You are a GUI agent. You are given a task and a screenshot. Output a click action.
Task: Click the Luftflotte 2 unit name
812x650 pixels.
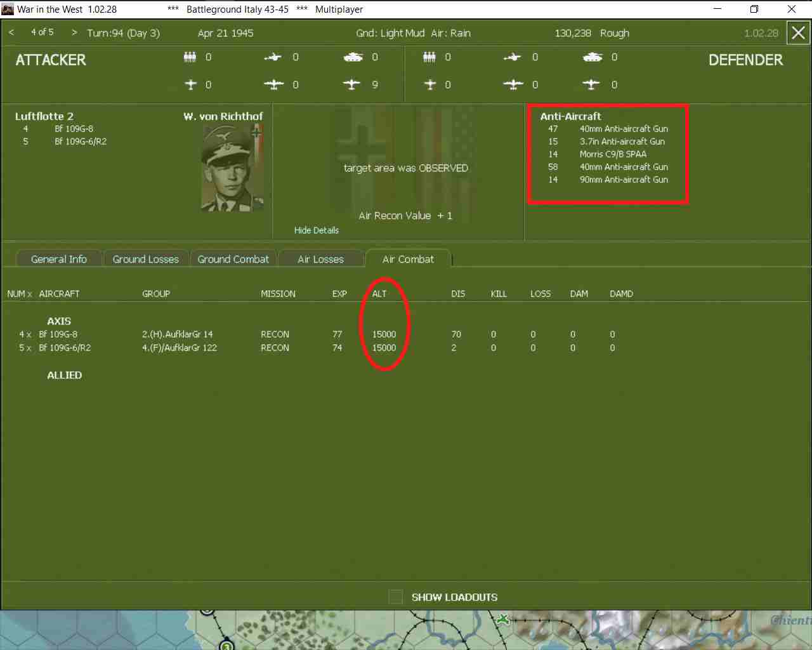(44, 116)
